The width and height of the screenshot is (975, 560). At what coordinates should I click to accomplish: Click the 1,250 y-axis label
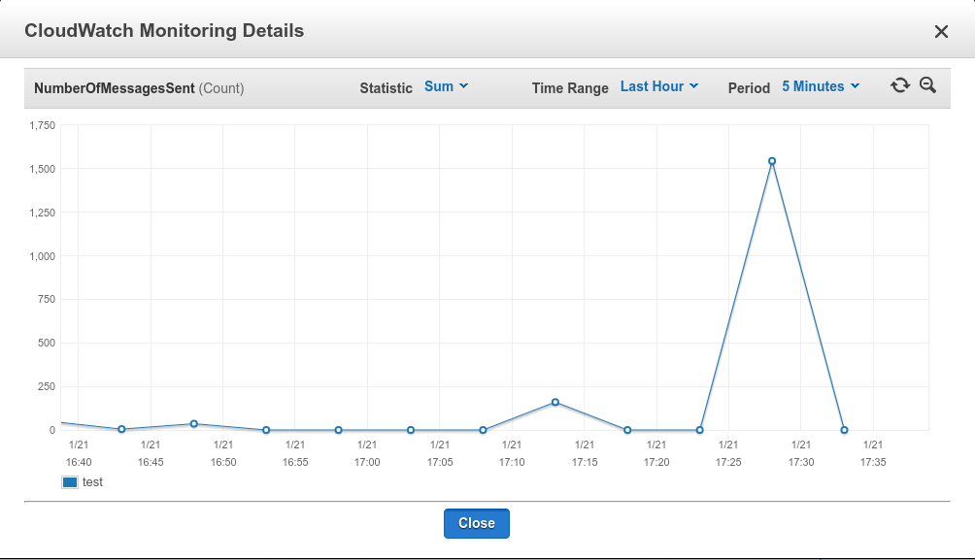[43, 213]
